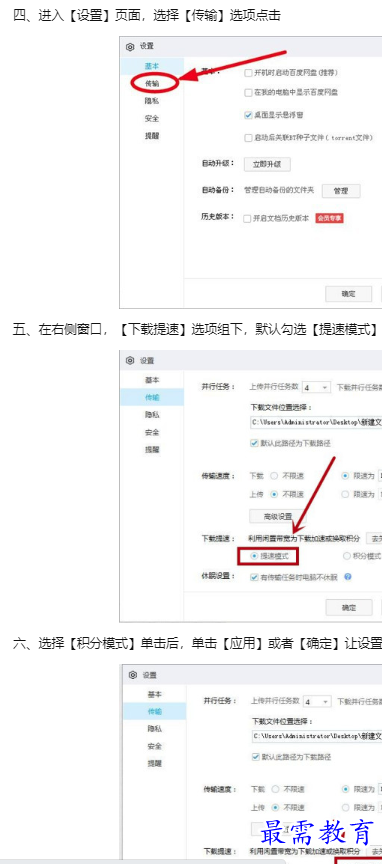The width and height of the screenshot is (382, 864).
Task: Click 利用闲置带宽 description in step five dialog
Action: click(305, 538)
